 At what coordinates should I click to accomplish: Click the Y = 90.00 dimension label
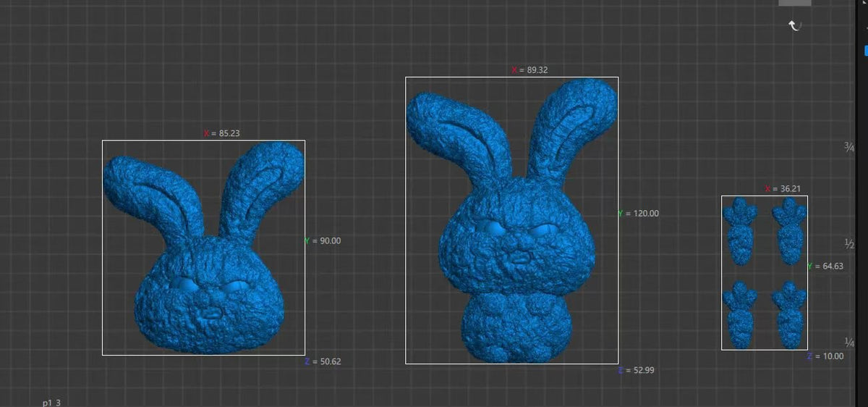point(323,240)
